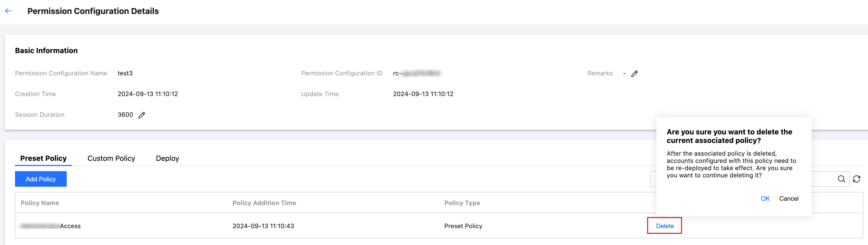
Task: Click the Policy Type column header
Action: 462,203
